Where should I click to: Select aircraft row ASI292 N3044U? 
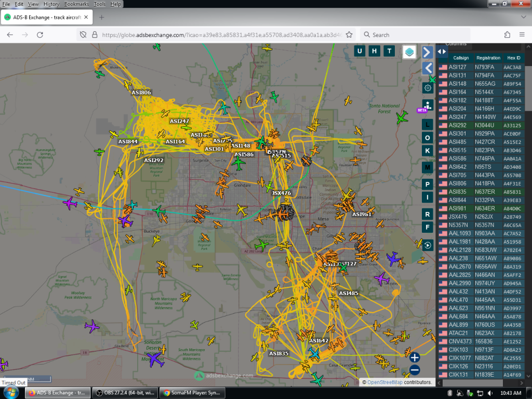(x=481, y=125)
